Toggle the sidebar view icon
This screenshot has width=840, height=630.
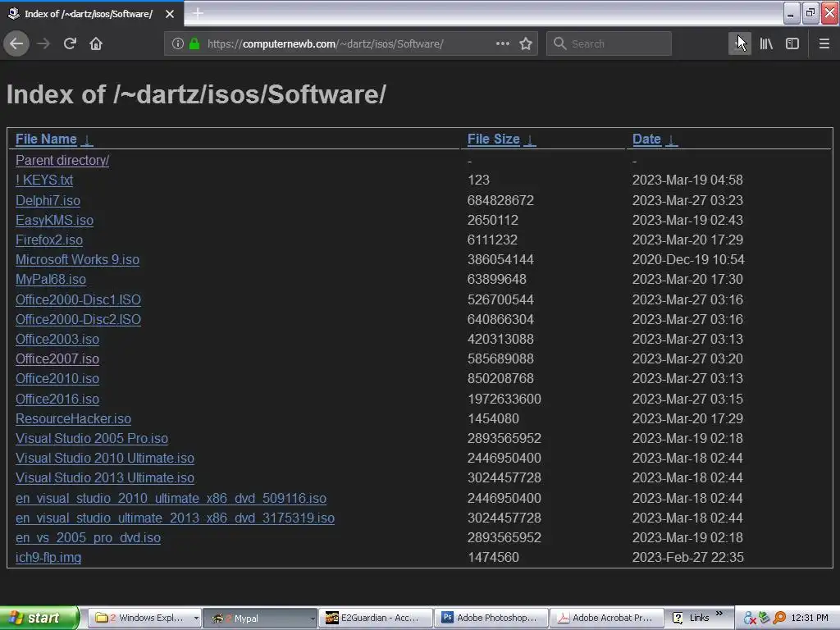[x=792, y=43]
